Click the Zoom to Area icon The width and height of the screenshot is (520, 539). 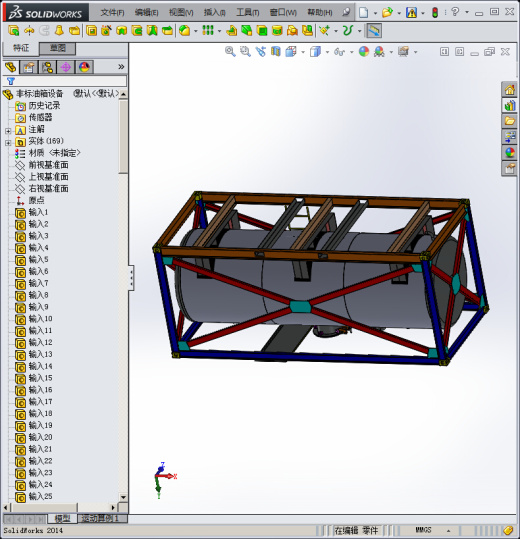click(245, 52)
